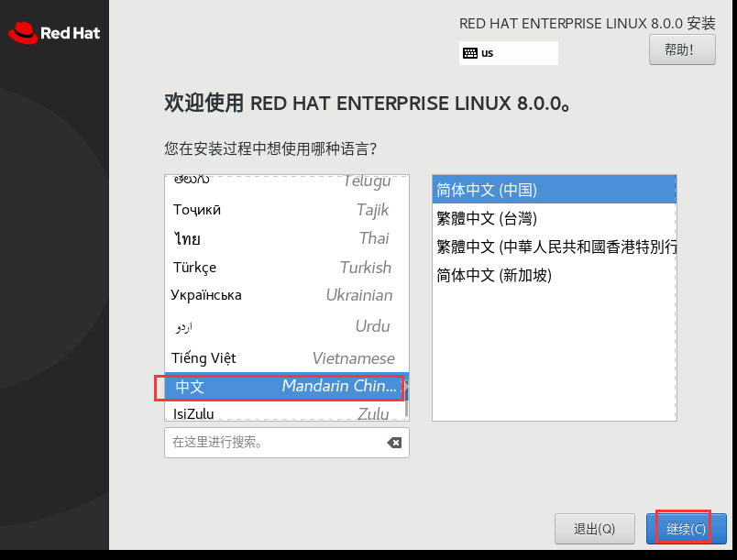Click the 继续(C) continue button

coord(686,529)
